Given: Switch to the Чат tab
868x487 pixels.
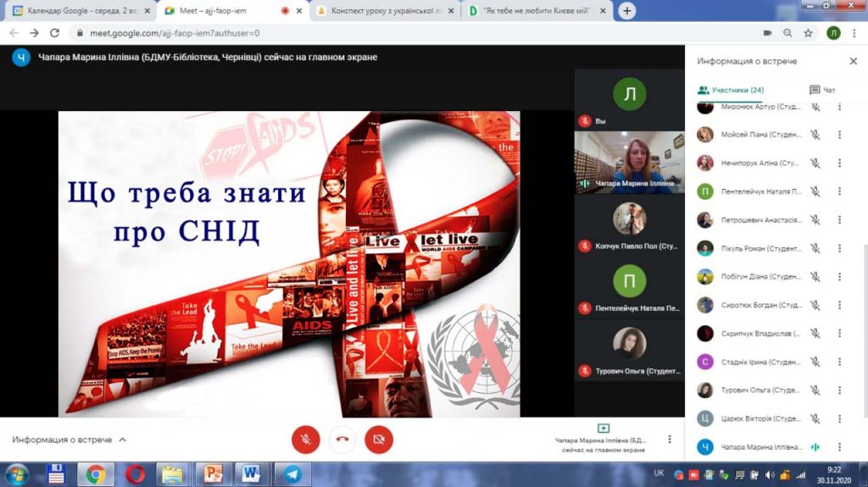Looking at the screenshot, I should (x=822, y=90).
